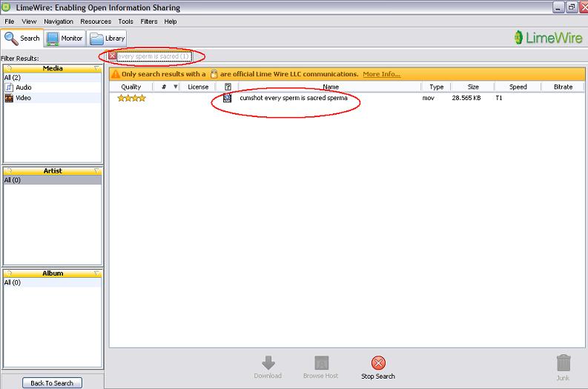Viewport: 588px width, 389px height.
Task: Filter results by Audio
Action: (x=53, y=87)
